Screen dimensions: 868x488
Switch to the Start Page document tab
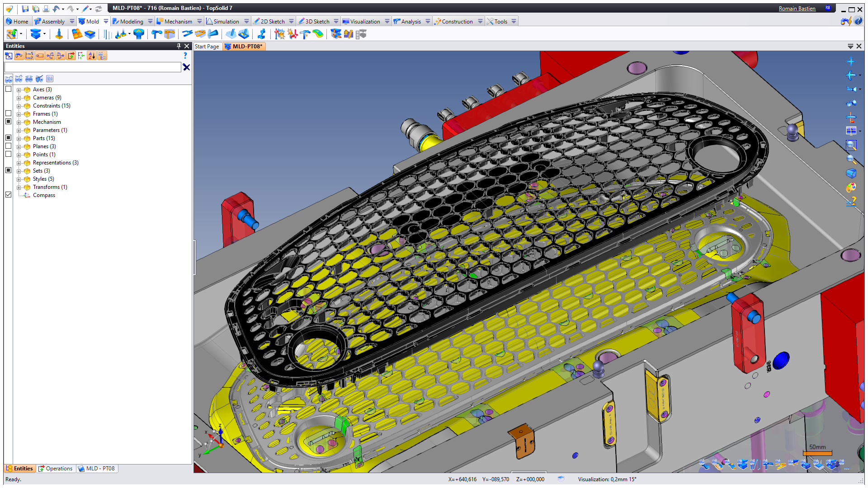point(207,47)
